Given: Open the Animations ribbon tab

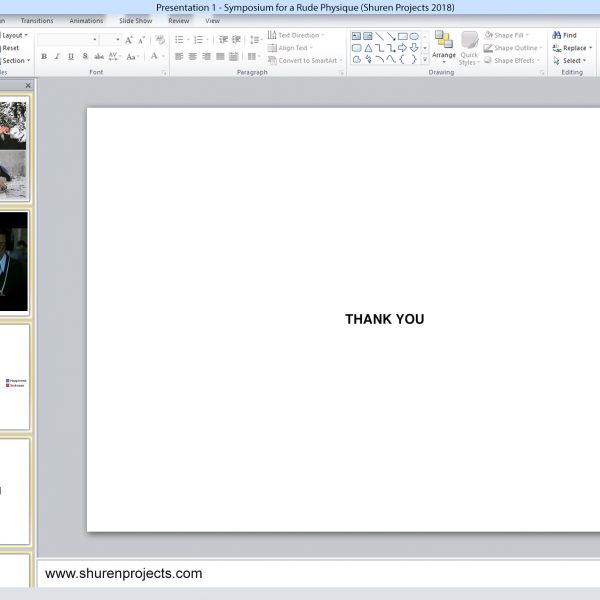Looking at the screenshot, I should coord(86,20).
